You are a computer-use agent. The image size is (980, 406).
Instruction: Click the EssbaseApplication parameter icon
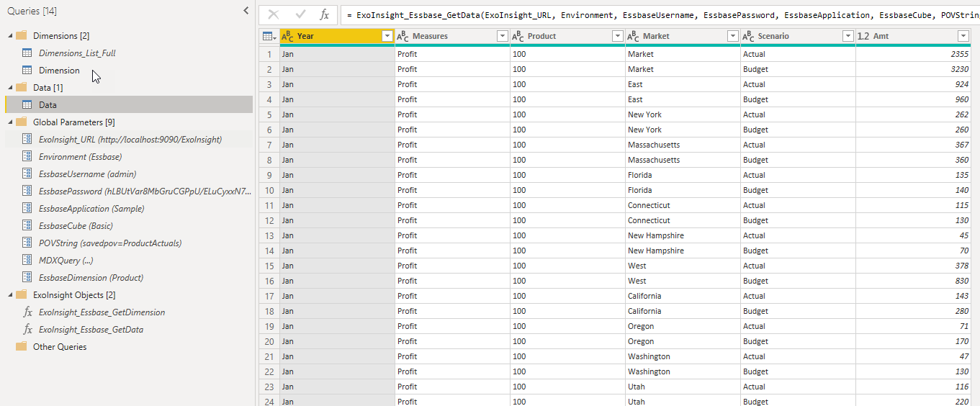(x=27, y=208)
